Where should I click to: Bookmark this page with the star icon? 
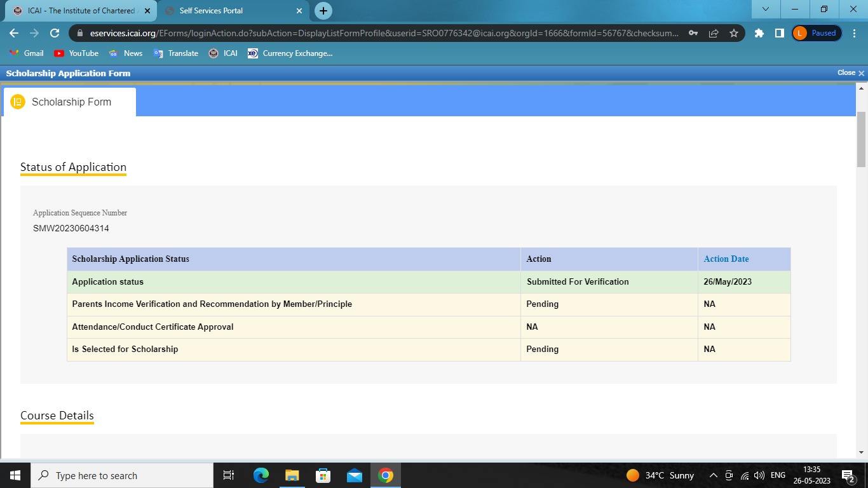coord(734,33)
